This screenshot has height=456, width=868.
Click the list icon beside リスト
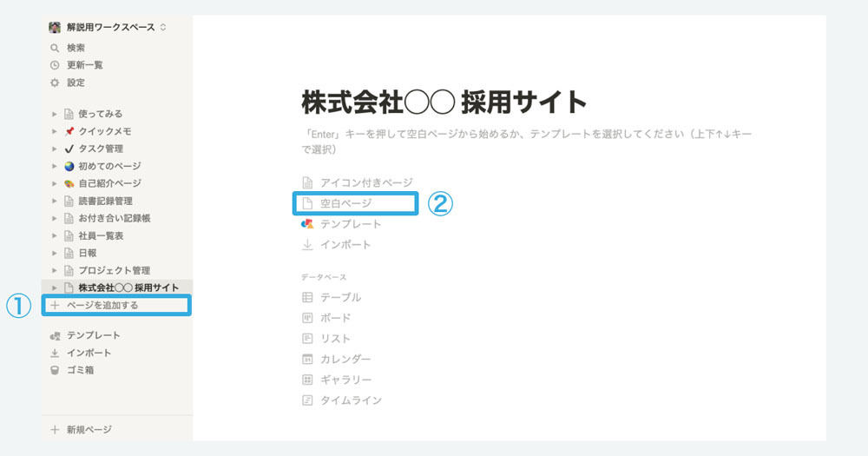[307, 339]
